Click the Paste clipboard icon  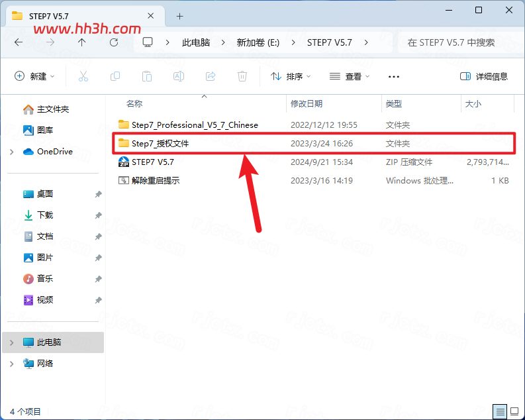coord(147,76)
